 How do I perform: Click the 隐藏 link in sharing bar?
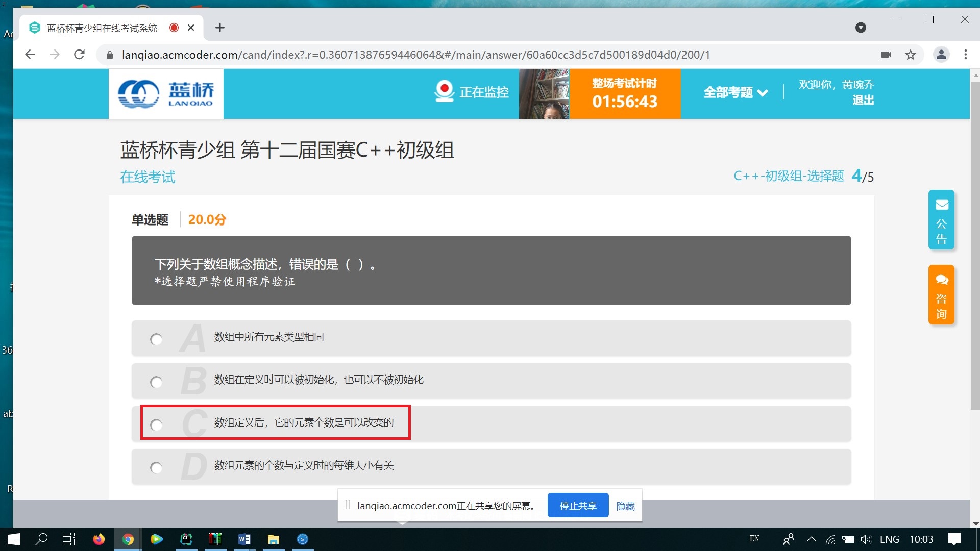click(x=625, y=506)
